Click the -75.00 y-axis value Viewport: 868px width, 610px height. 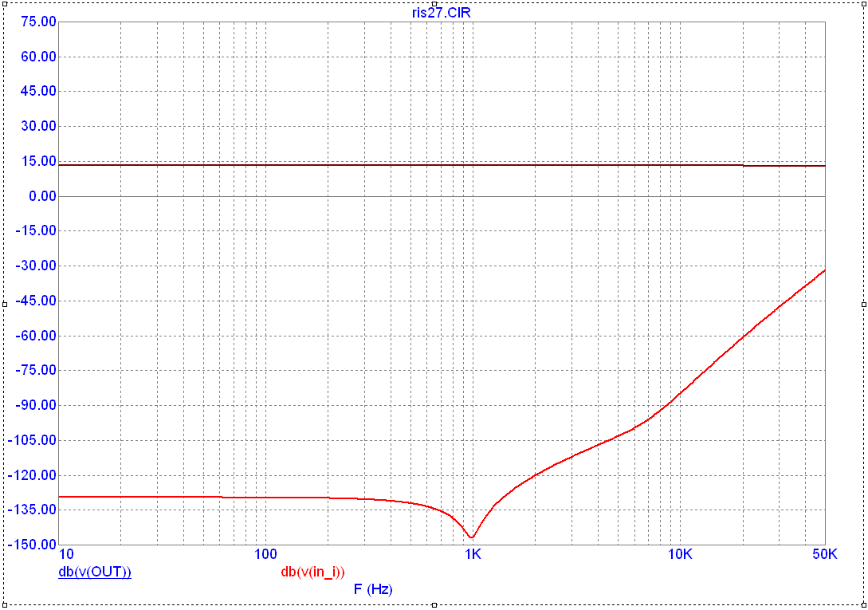click(35, 370)
